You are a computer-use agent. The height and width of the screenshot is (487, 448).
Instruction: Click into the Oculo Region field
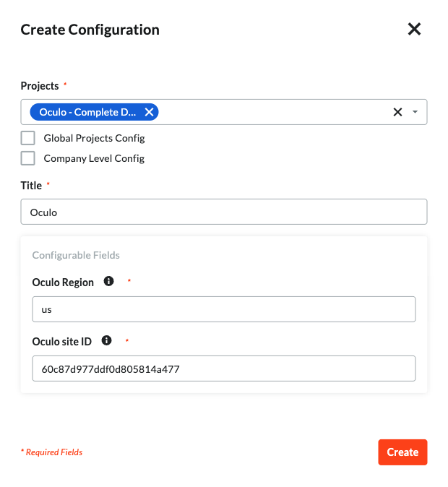tap(224, 309)
